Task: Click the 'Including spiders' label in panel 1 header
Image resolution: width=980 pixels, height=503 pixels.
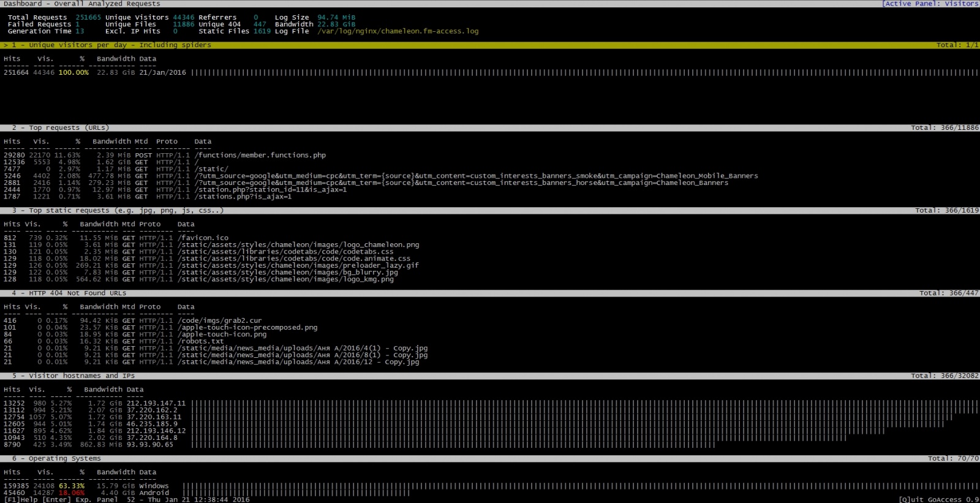Action: click(175, 45)
